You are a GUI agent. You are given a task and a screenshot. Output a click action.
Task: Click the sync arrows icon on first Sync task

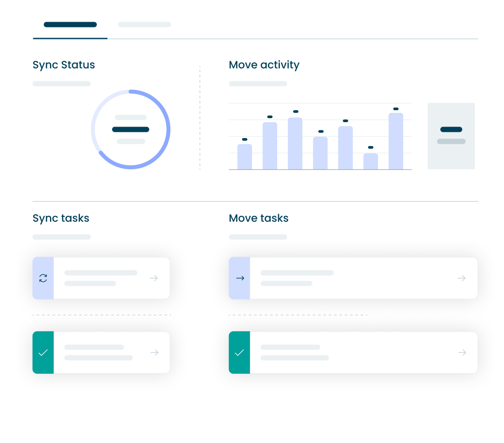point(43,278)
